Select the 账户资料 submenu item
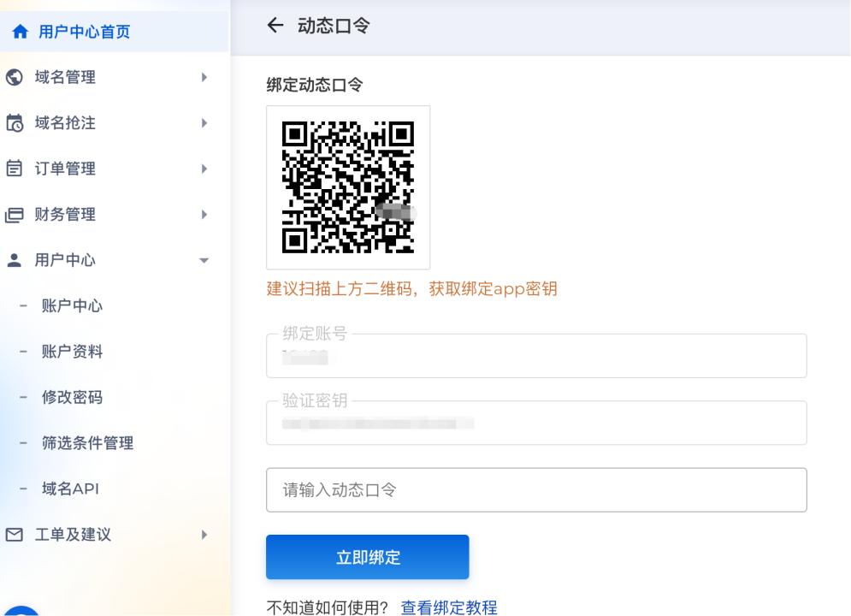The width and height of the screenshot is (851, 616). (x=72, y=352)
